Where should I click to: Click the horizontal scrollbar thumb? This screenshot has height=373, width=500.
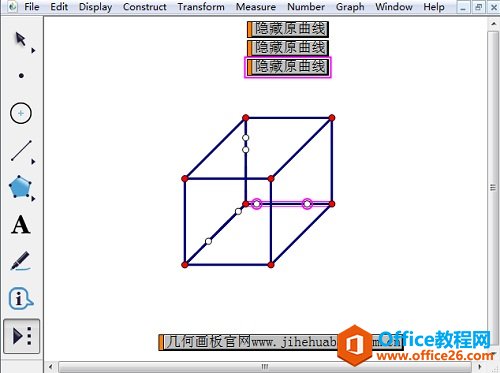265,367
